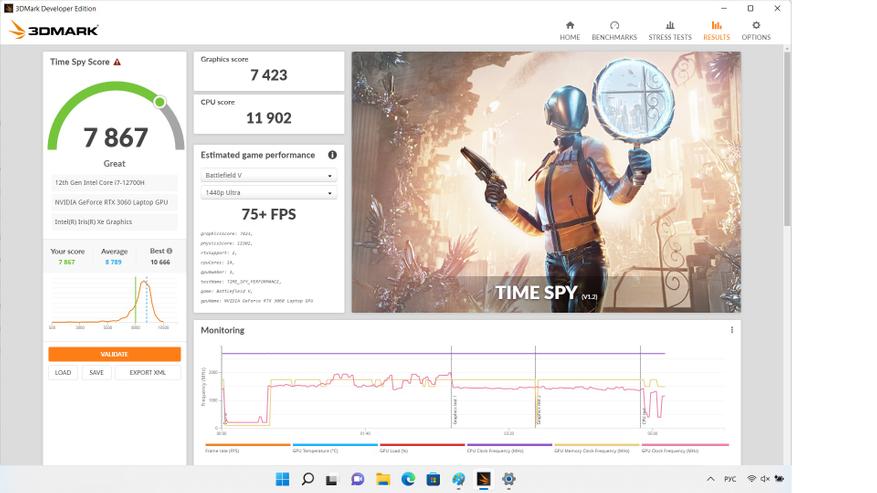This screenshot has width=877, height=493.
Task: Switch to the RESULTS section
Action: click(x=716, y=31)
